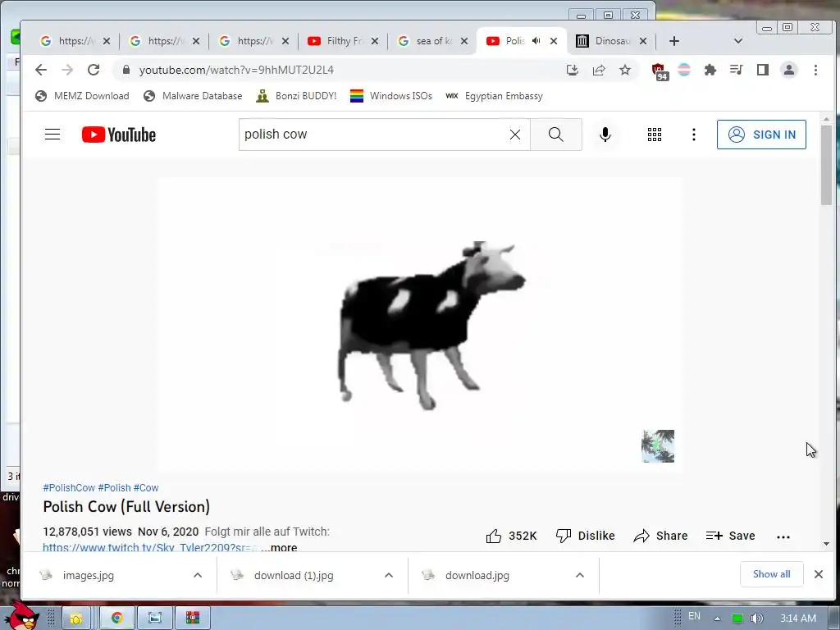This screenshot has height=630, width=840.
Task: Open YouTube settings three-dot menu
Action: pyautogui.click(x=694, y=135)
